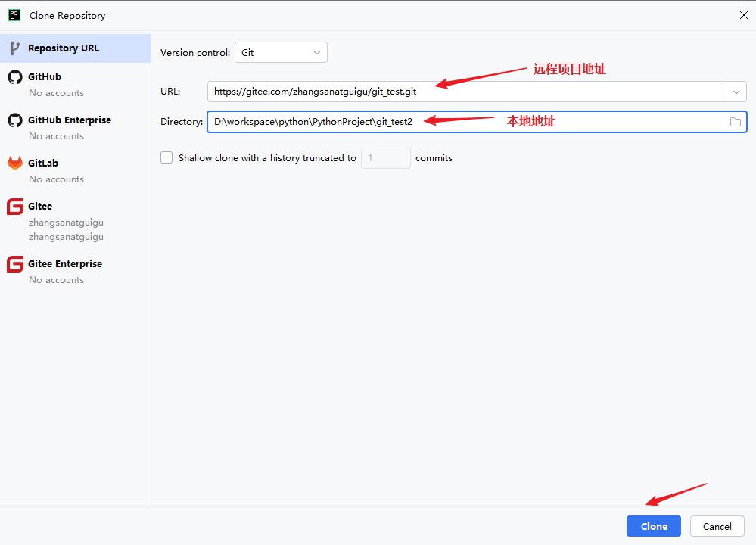This screenshot has height=545, width=756.
Task: Click the Gitee logo icon
Action: click(15, 207)
